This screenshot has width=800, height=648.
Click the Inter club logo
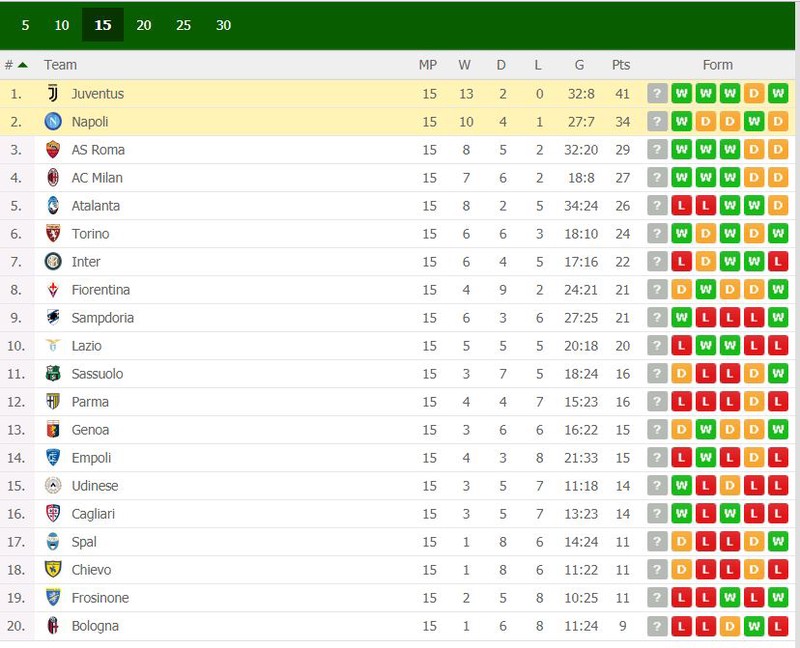(53, 262)
